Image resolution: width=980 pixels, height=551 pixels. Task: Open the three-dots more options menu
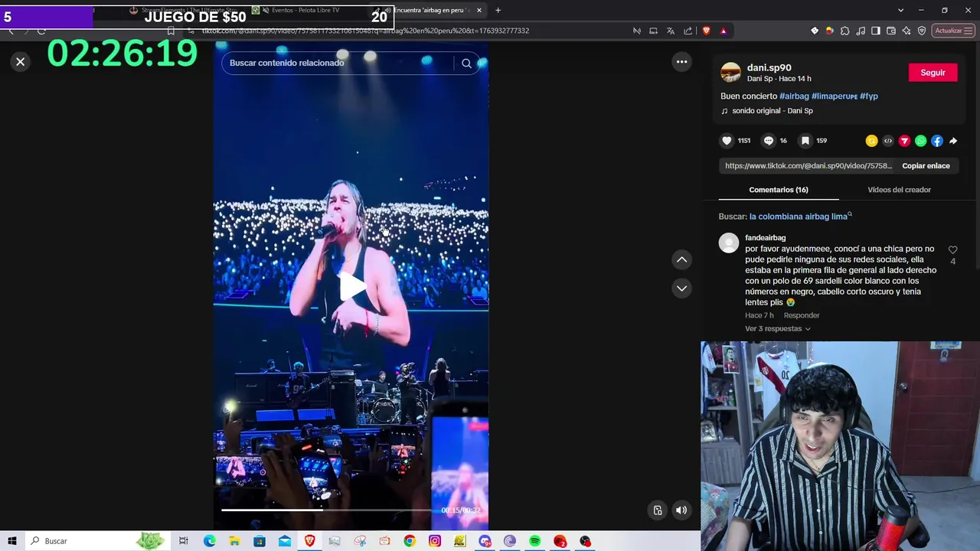[x=681, y=62]
